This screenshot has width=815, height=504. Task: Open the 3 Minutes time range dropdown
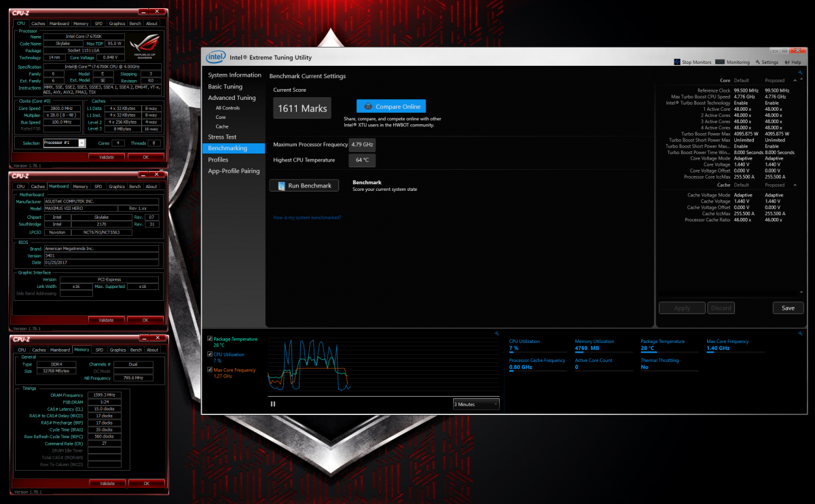click(476, 404)
